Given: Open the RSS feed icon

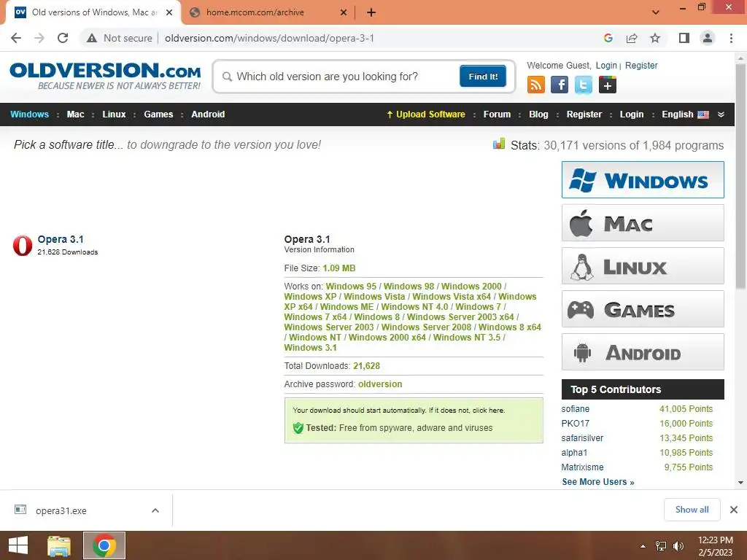Looking at the screenshot, I should click(536, 85).
